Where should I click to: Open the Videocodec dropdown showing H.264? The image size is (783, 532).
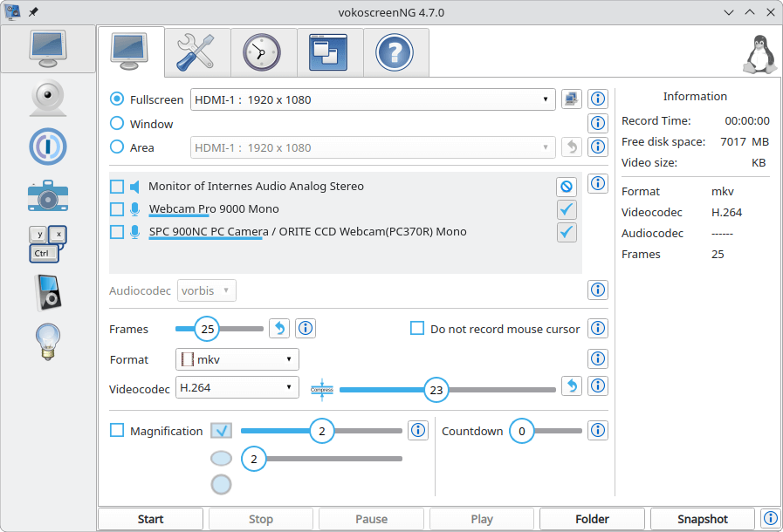click(236, 388)
